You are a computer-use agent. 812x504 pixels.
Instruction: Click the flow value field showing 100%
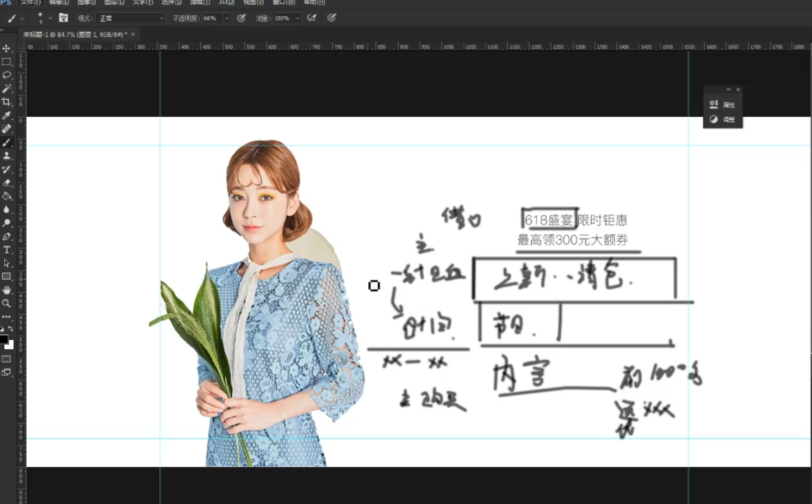point(283,18)
